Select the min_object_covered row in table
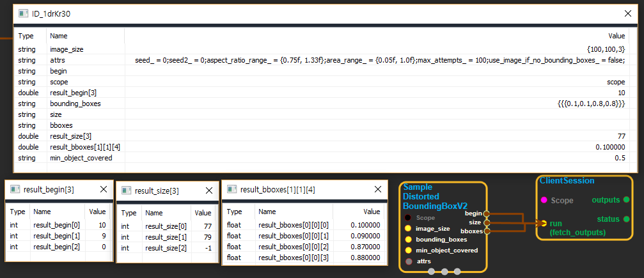Image resolution: width=644 pixels, height=278 pixels. point(320,158)
